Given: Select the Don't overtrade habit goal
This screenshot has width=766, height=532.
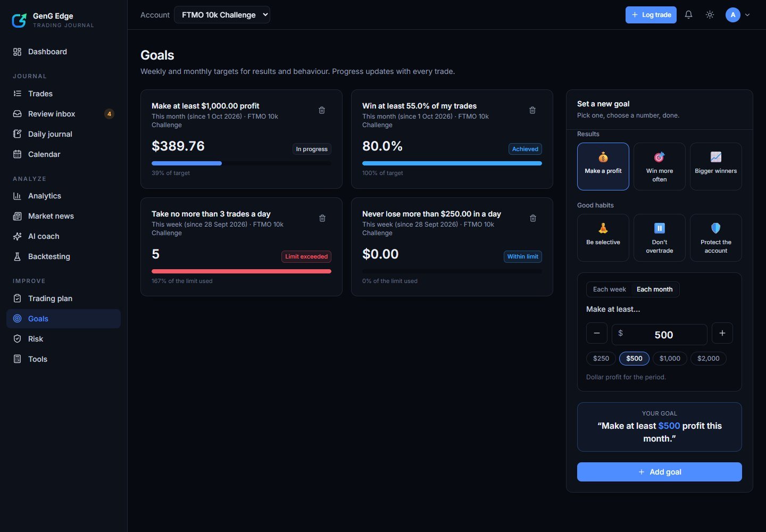Looking at the screenshot, I should 660,238.
